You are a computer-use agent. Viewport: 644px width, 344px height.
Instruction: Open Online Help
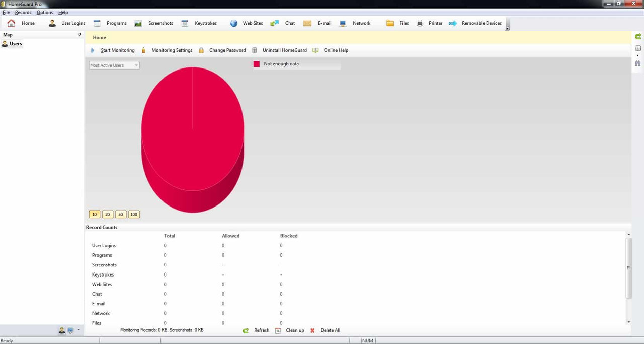[336, 50]
